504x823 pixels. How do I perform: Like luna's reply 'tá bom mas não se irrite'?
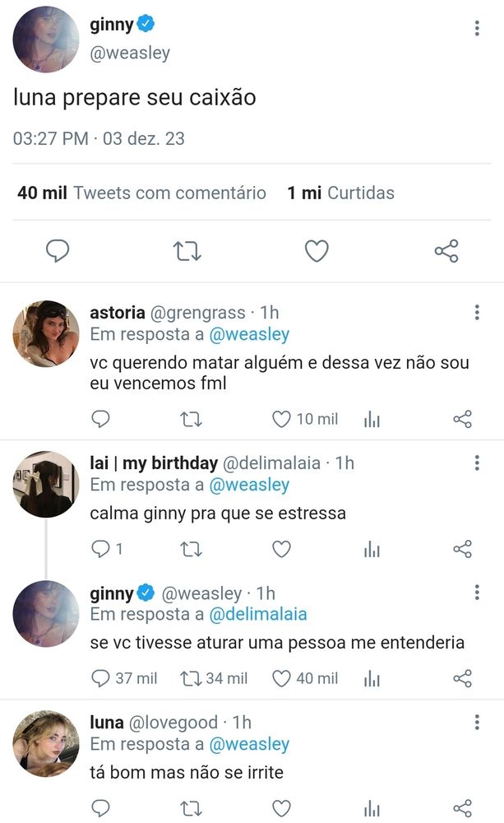pyautogui.click(x=282, y=808)
